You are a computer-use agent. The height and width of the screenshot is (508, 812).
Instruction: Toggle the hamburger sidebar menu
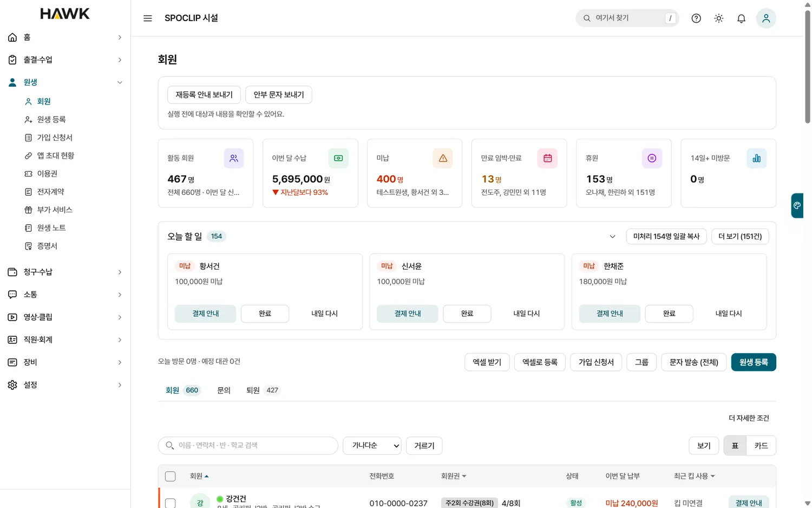click(x=147, y=18)
